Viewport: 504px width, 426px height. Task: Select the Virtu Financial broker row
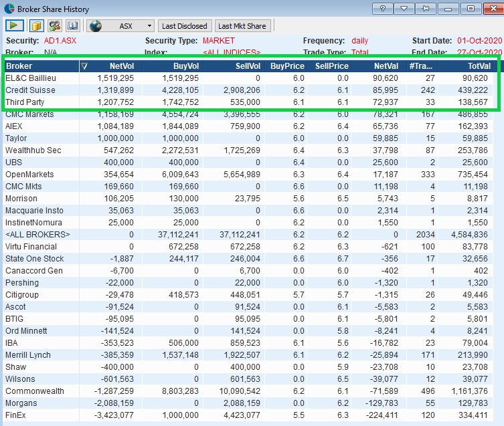pos(248,247)
